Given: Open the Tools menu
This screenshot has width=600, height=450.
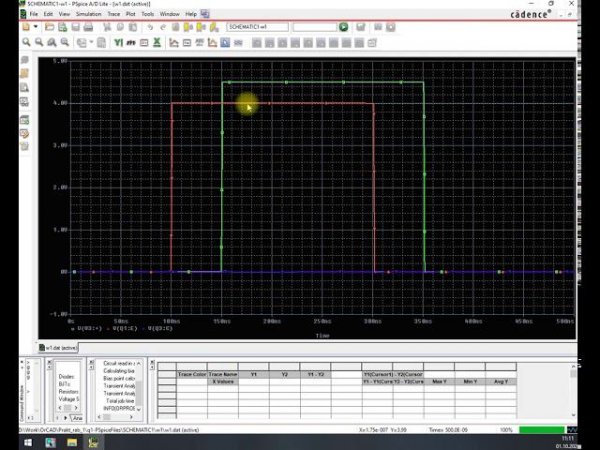Looking at the screenshot, I should tap(147, 14).
